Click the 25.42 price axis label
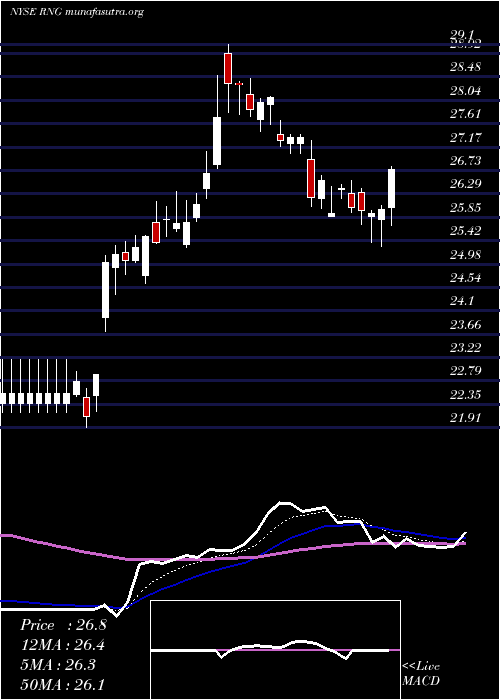 (465, 231)
